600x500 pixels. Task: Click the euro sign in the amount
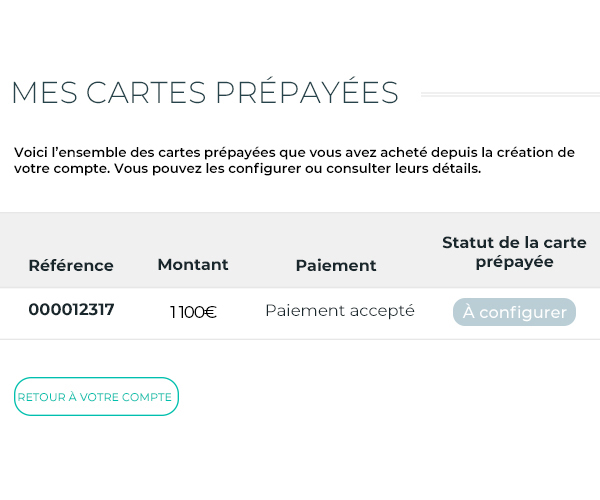coord(210,312)
